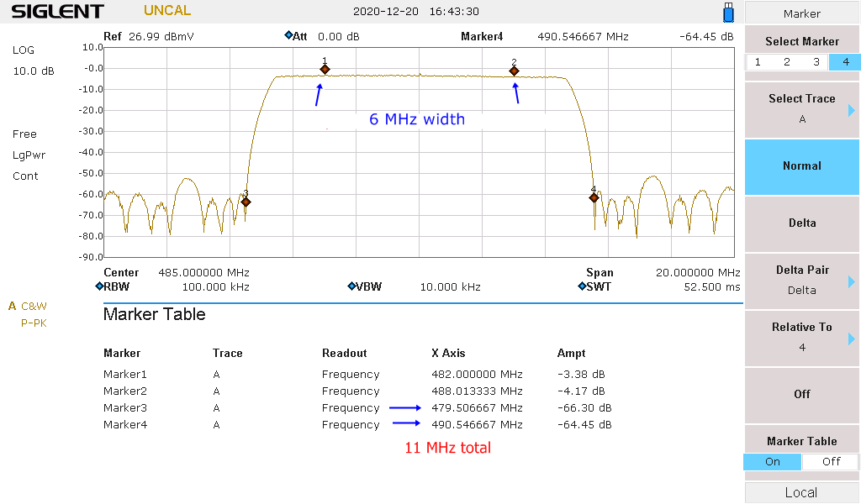Click marker 4 diamond at lower right skirt
This screenshot has height=504, width=861.
pos(594,197)
